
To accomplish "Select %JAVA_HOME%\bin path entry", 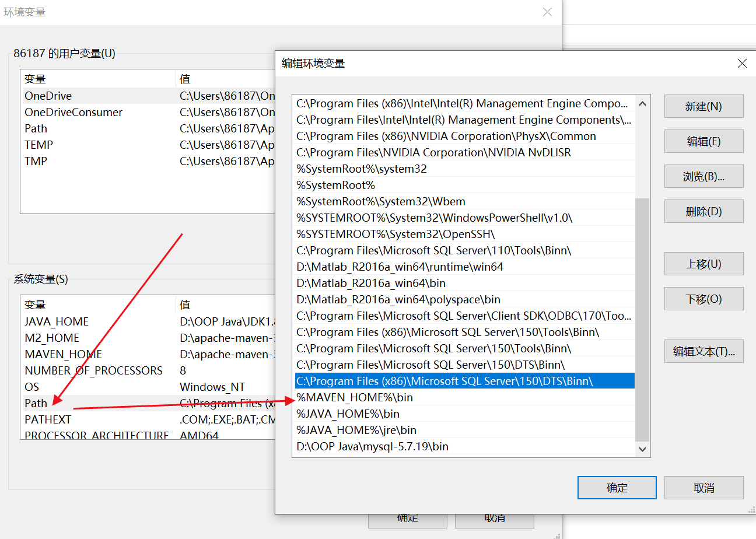I will click(464, 414).
